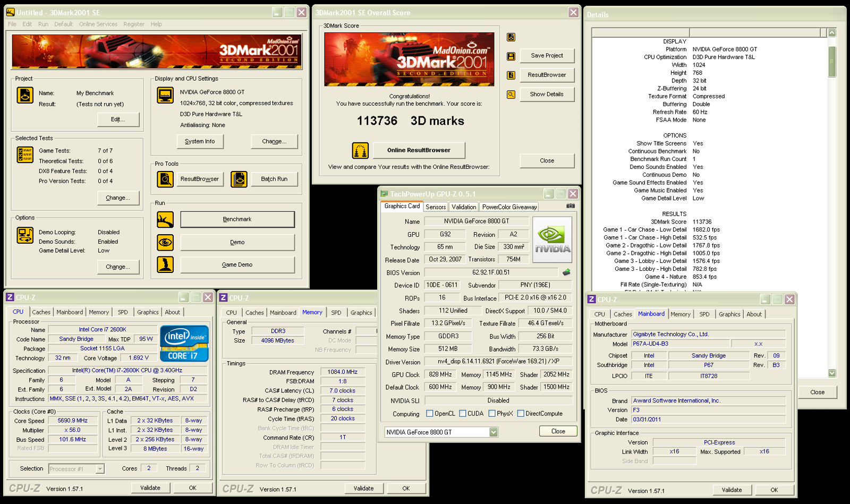
Task: Click the Game Demo button
Action: (237, 264)
